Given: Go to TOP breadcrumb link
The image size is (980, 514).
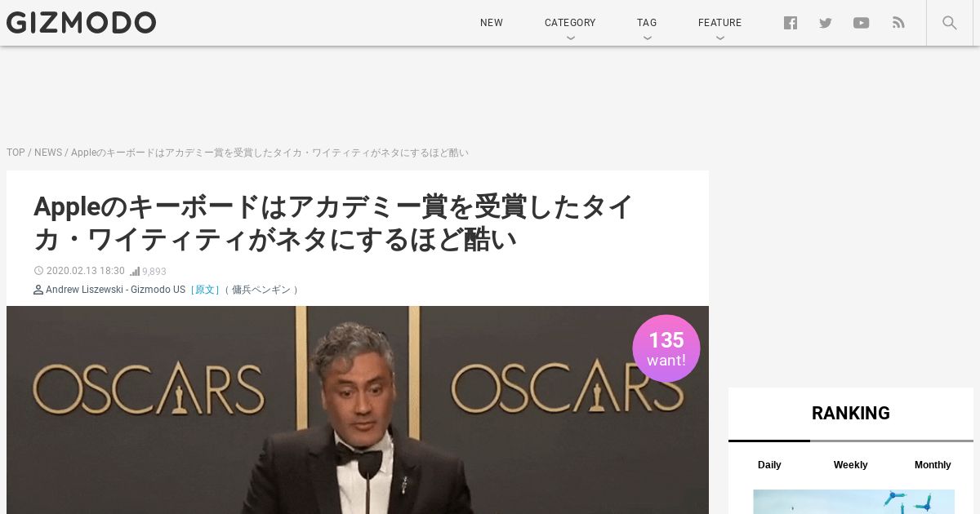Looking at the screenshot, I should pos(16,153).
